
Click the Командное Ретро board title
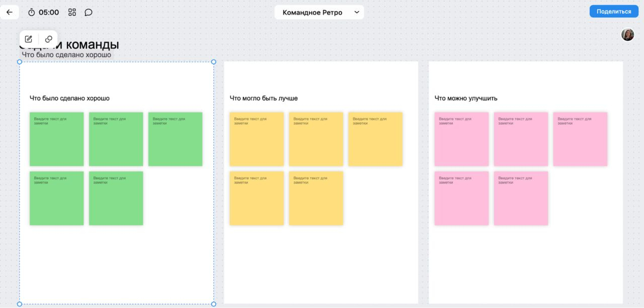click(312, 12)
